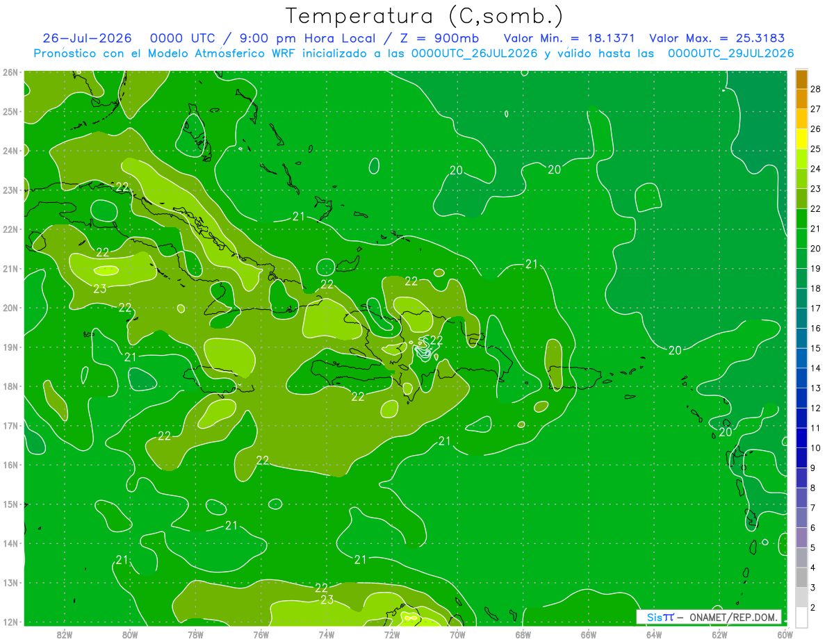Click the 12N latitude axis label

point(10,622)
